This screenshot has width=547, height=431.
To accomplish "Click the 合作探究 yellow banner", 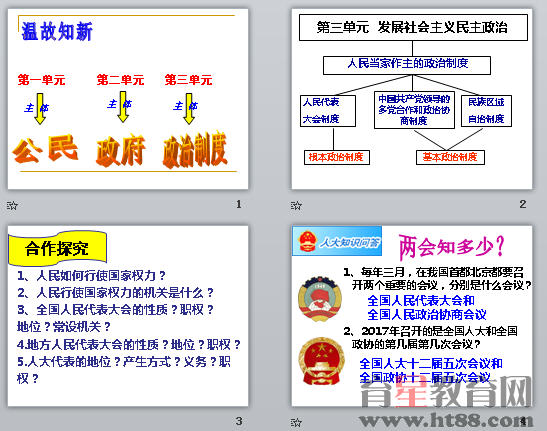I will (x=57, y=248).
